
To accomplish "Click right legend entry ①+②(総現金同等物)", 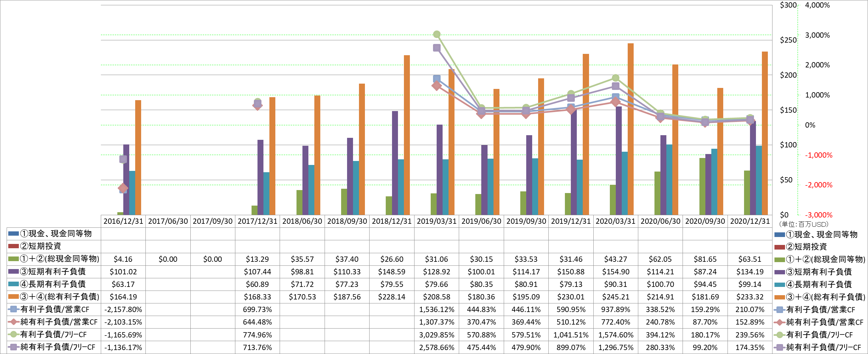I will pyautogui.click(x=820, y=259).
